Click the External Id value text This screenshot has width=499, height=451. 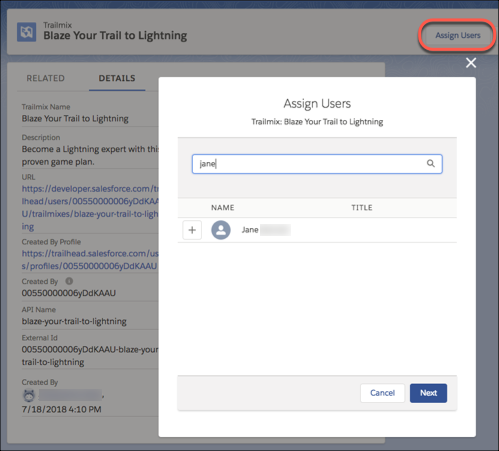tap(90, 356)
